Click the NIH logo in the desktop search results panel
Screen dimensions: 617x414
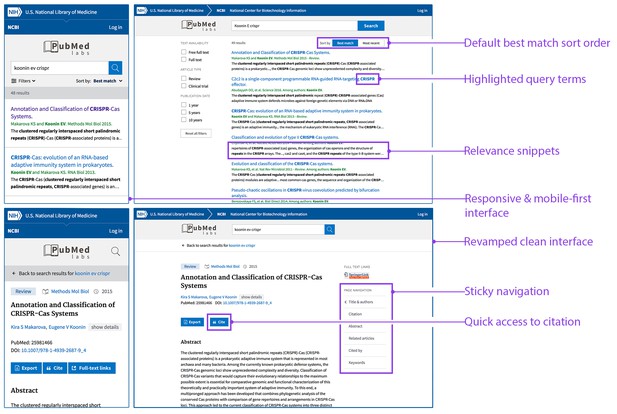point(142,11)
